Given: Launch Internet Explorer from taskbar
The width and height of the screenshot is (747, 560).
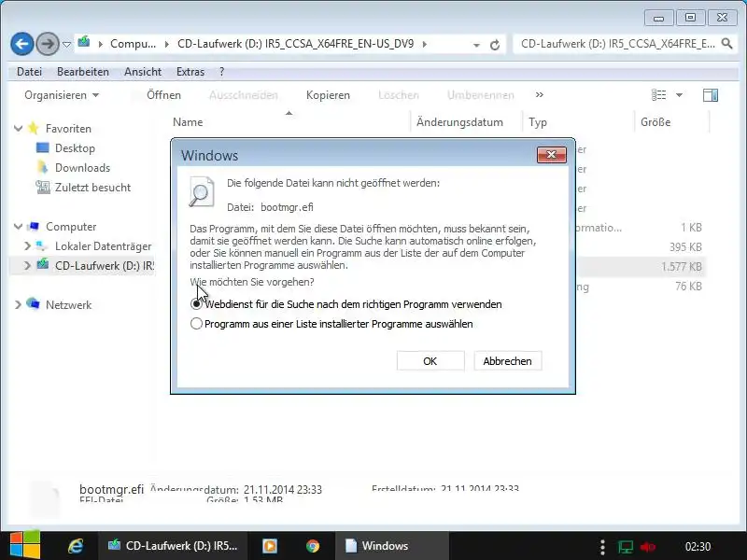Looking at the screenshot, I should [x=75, y=546].
